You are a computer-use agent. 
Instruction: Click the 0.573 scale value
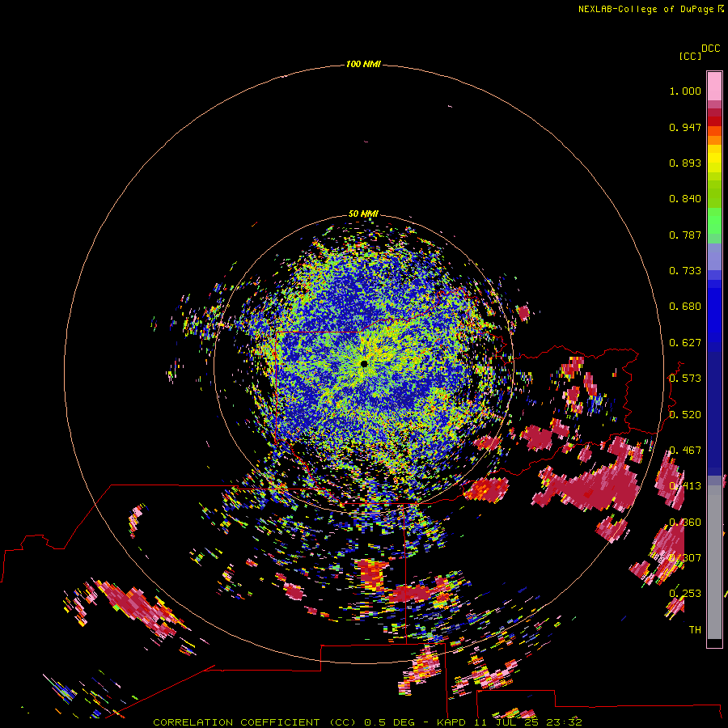685,379
